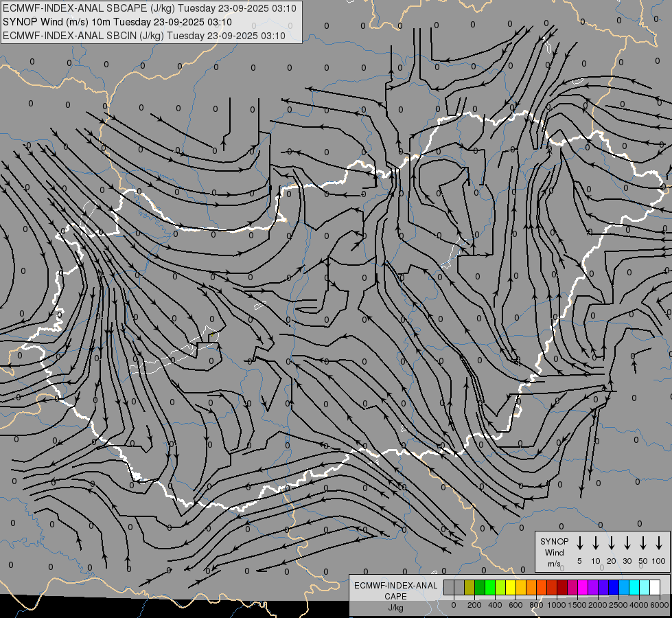Viewport: 672px width, 618px height.
Task: Select the white CAPE legend swatch
Action: click(x=655, y=587)
